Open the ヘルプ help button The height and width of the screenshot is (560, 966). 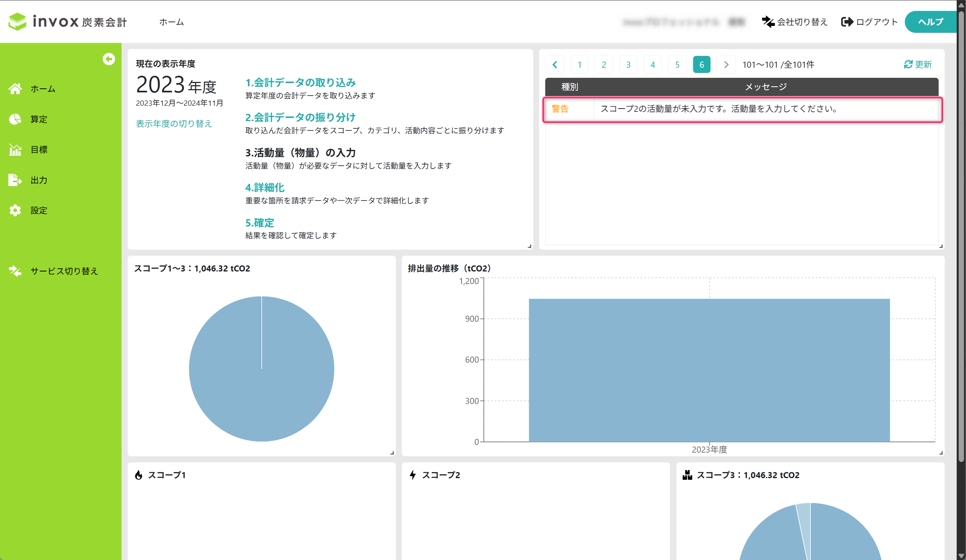tap(930, 22)
